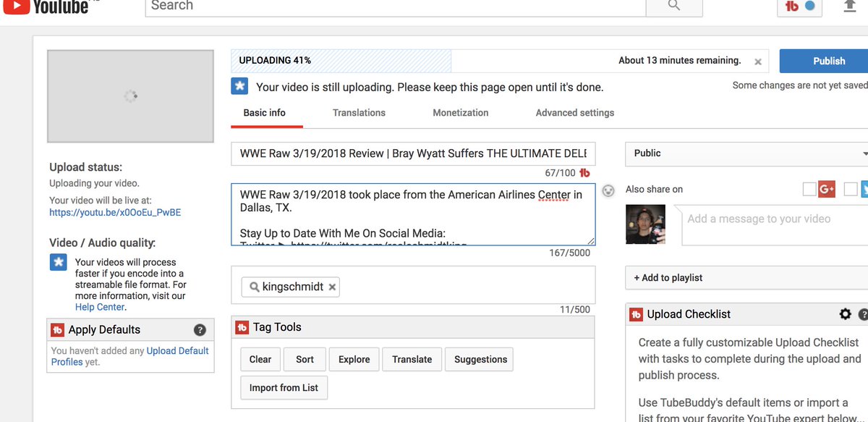The width and height of the screenshot is (868, 422).
Task: Switch to the Translations tab
Action: pos(359,113)
